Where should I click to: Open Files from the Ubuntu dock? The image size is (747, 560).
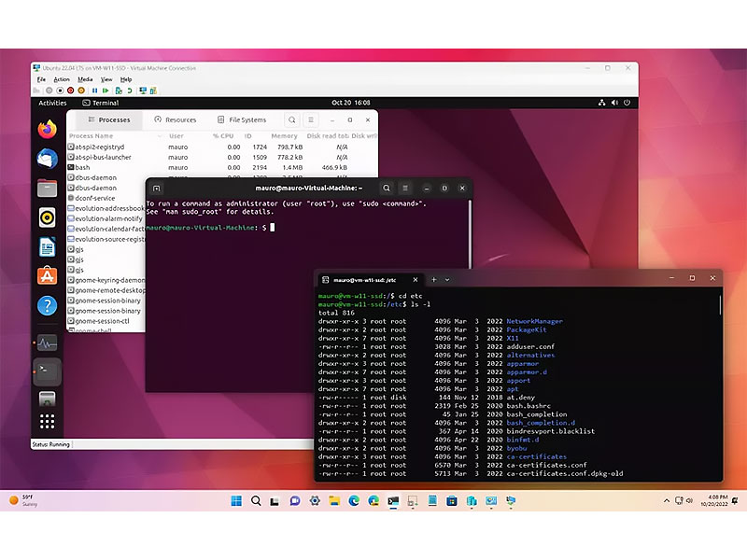point(48,189)
